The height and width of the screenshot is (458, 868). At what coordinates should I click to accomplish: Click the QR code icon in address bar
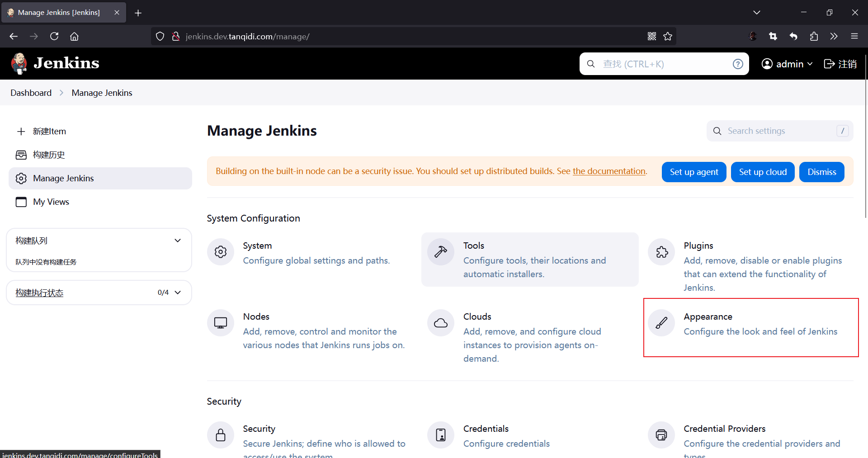pos(652,36)
